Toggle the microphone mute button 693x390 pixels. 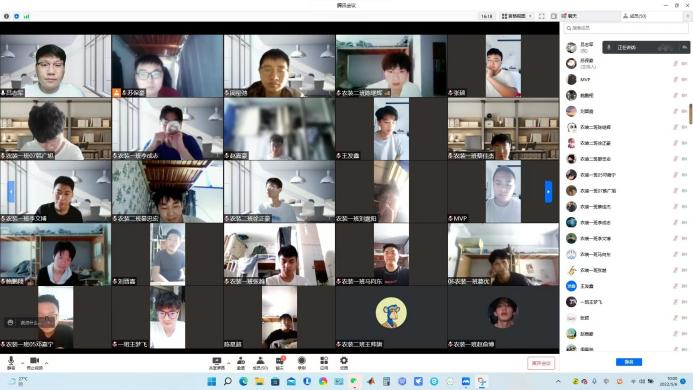[11, 363]
